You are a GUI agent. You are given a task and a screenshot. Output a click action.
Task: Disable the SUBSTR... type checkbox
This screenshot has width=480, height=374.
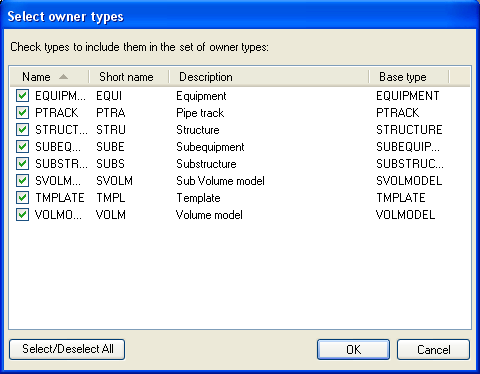point(22,164)
